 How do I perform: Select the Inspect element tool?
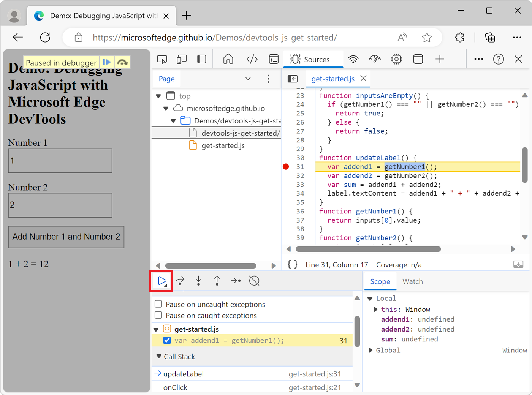pos(162,59)
